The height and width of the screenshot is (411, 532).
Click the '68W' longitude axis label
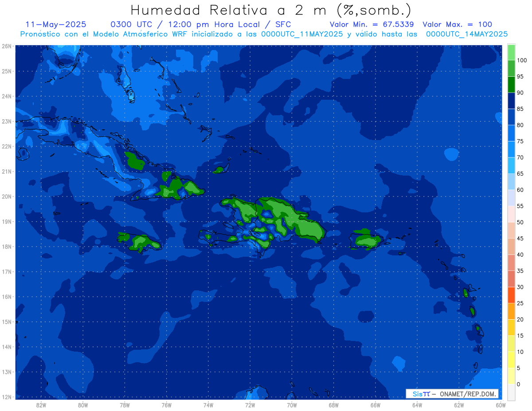tap(333, 405)
